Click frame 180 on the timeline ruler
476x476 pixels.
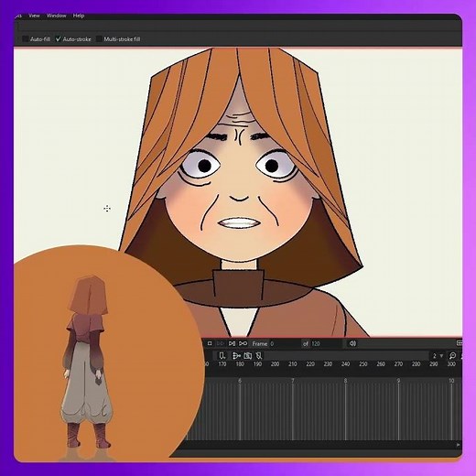click(240, 364)
